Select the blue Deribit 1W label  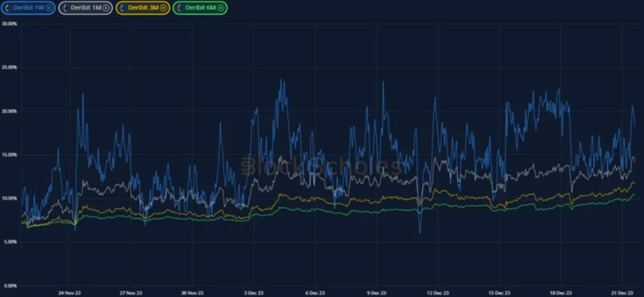(29, 8)
